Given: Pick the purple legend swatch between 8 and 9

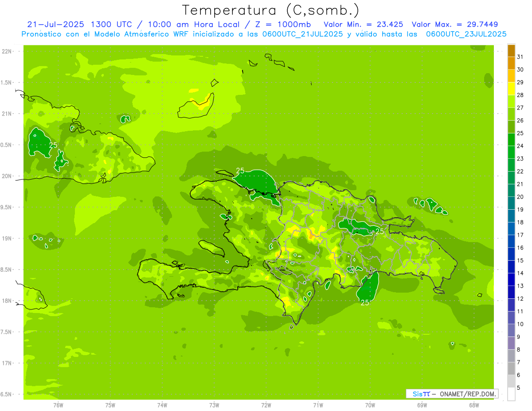Looking at the screenshot, I should [x=511, y=343].
